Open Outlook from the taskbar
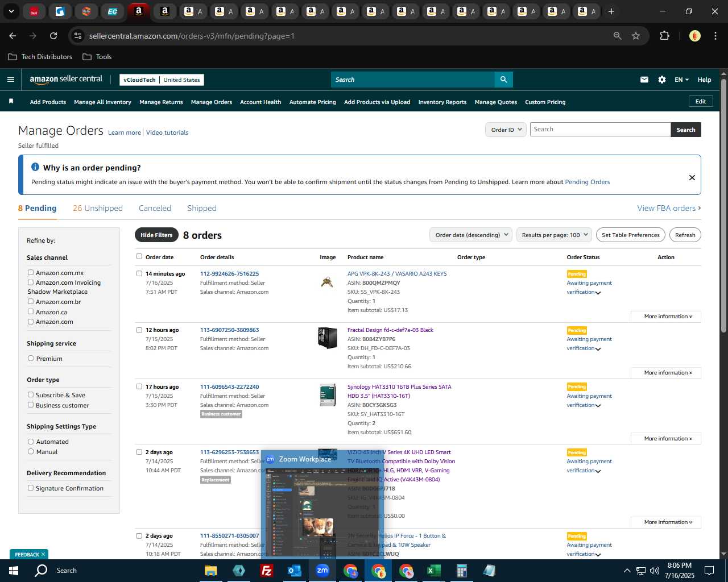The height and width of the screenshot is (582, 728). point(294,571)
